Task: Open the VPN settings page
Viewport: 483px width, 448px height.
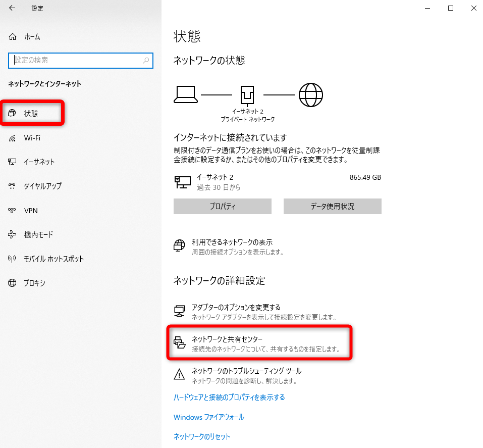Action: point(31,211)
